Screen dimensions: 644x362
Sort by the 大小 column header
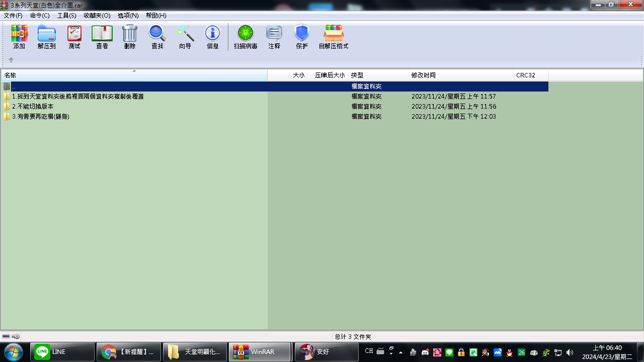point(288,75)
